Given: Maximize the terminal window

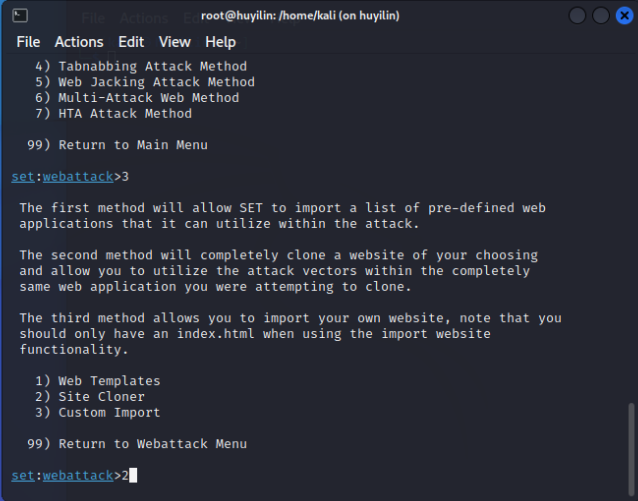Looking at the screenshot, I should (x=600, y=15).
